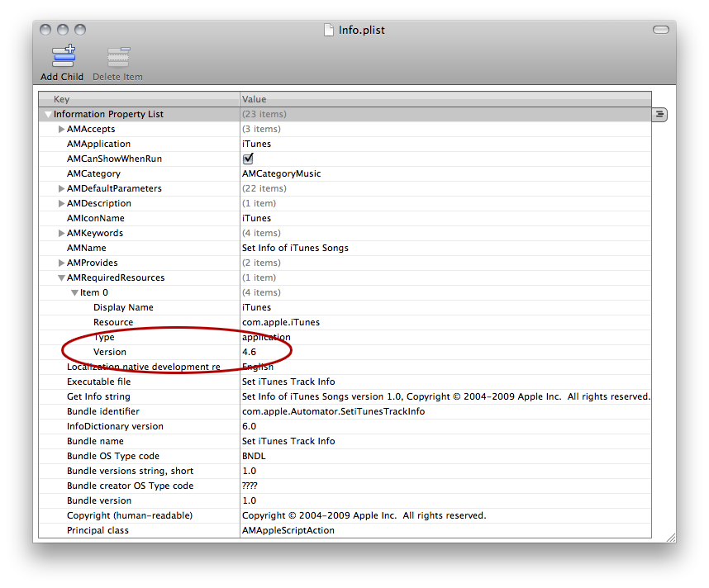Expand the AMAccepts entry

click(61, 130)
